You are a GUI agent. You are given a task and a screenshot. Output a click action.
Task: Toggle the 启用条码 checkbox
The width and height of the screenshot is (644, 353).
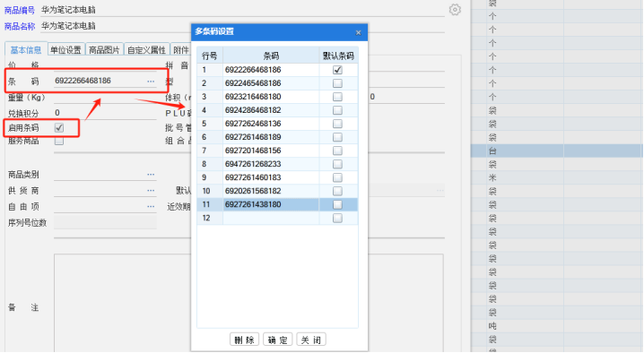(x=59, y=127)
